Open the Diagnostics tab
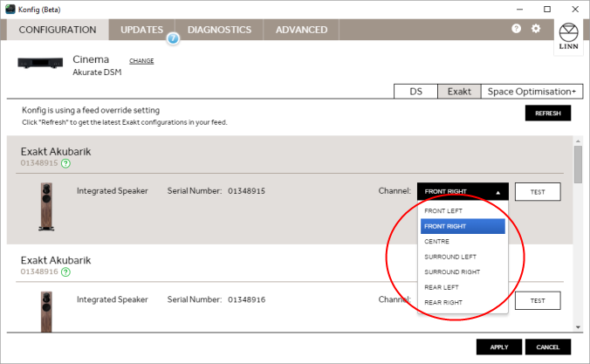This screenshot has height=364, width=590. 219,30
